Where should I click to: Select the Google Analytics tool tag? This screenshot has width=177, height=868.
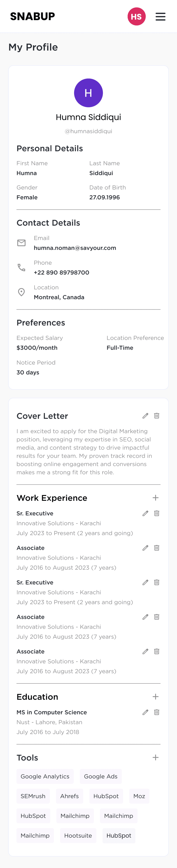click(x=45, y=776)
